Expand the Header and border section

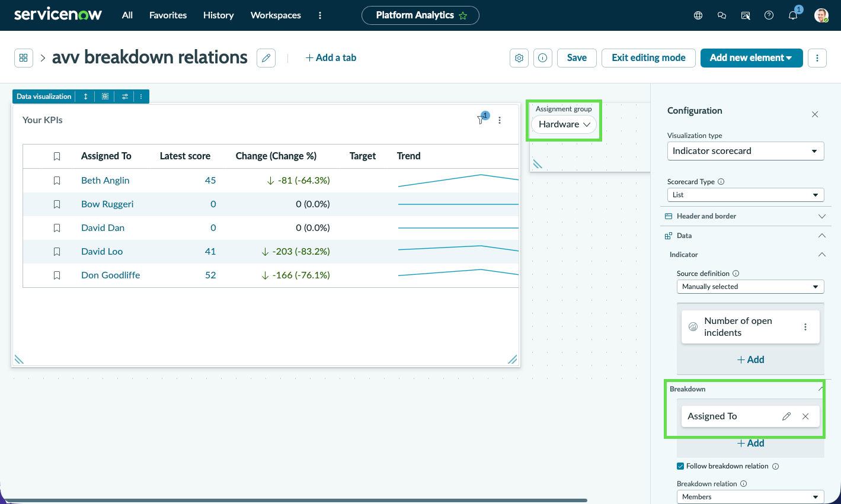746,216
